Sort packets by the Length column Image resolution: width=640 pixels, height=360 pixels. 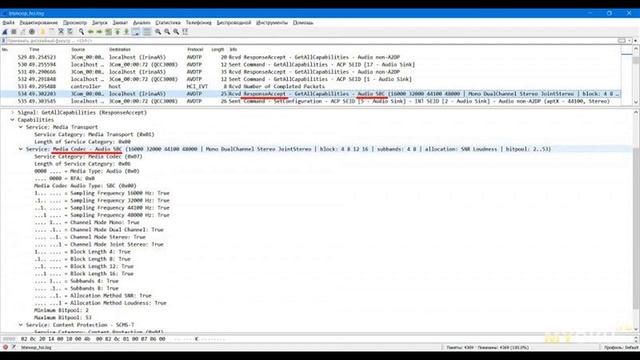[x=218, y=49]
